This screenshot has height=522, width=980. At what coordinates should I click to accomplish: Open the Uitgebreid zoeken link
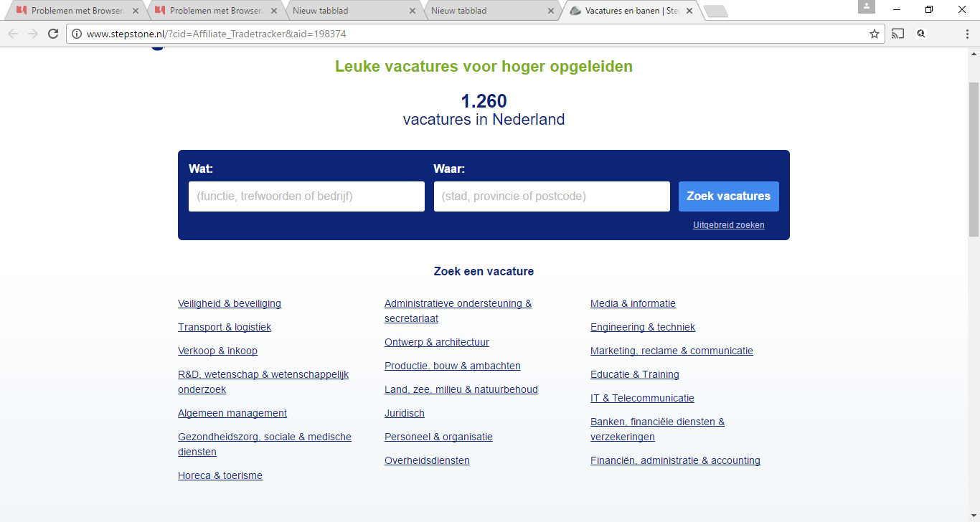[729, 225]
